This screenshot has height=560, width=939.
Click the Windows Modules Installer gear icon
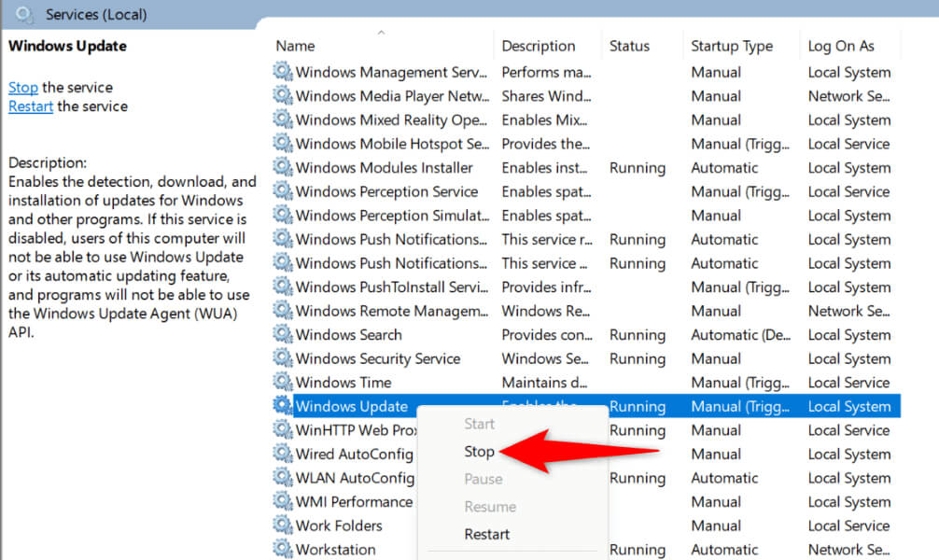click(x=282, y=167)
